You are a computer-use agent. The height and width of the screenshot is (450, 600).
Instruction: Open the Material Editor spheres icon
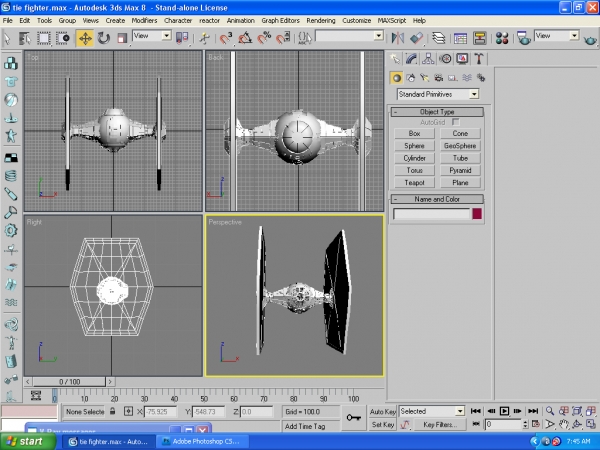(x=502, y=38)
